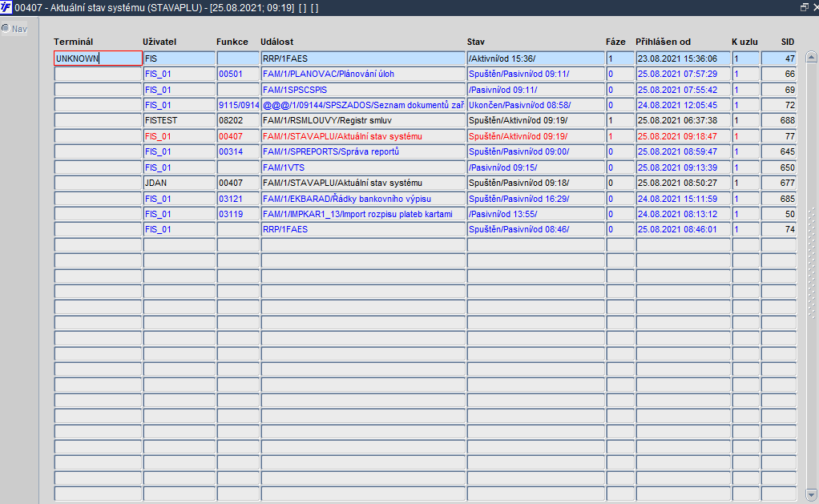The height and width of the screenshot is (504, 819).
Task: Click the Událost column header
Action: coord(276,42)
